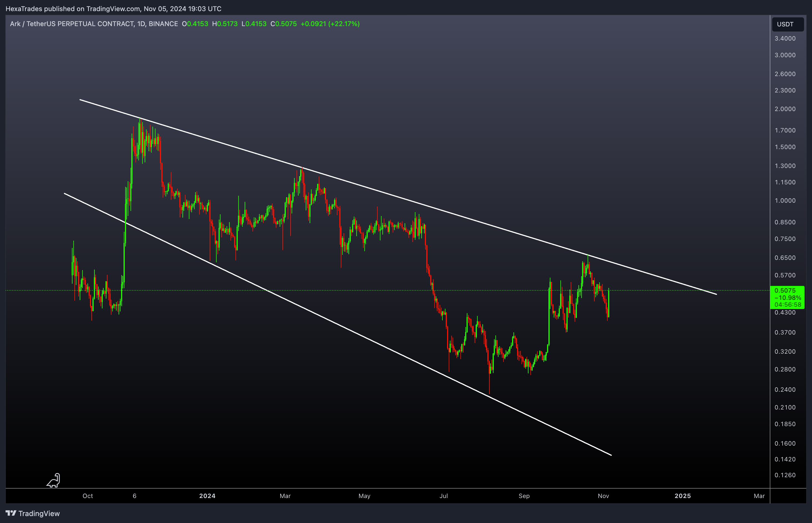Image resolution: width=812 pixels, height=523 pixels.
Task: Click the Mar label left of May
Action: pyautogui.click(x=285, y=496)
